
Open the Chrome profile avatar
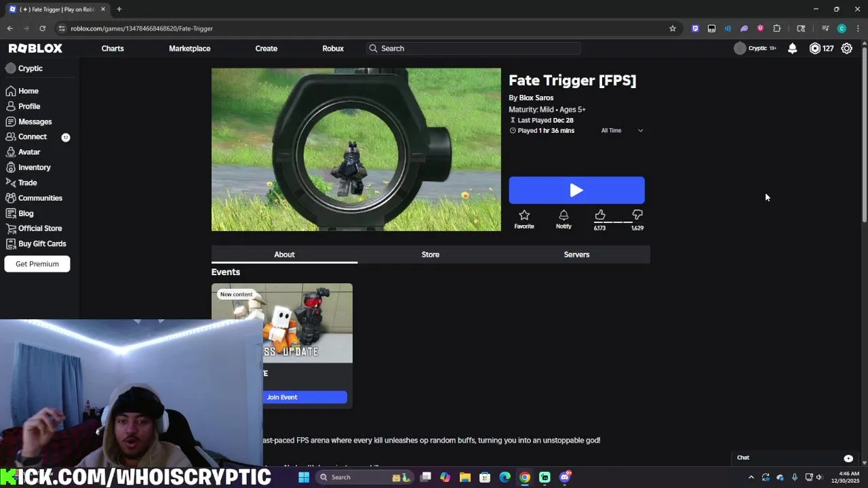[842, 28]
